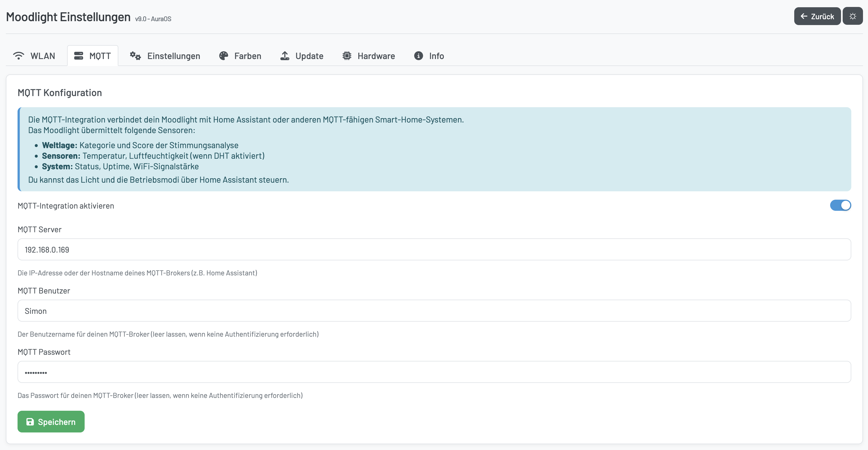Toggle the theme using the sun icon
Image resolution: width=868 pixels, height=450 pixels.
coord(853,16)
